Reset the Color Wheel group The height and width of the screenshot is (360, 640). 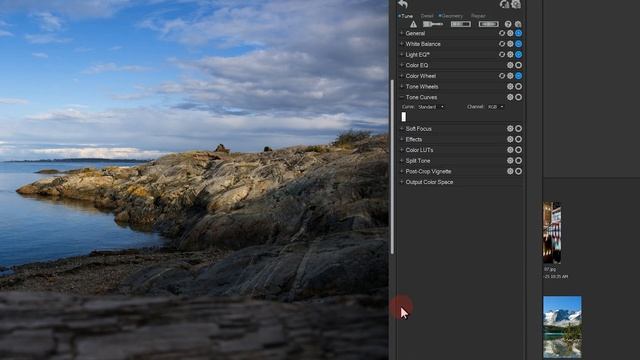502,76
